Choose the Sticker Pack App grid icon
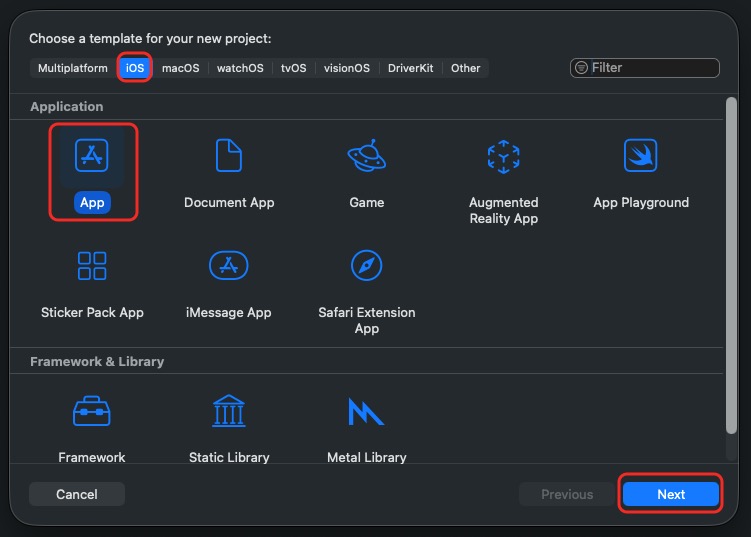Image resolution: width=751 pixels, height=537 pixels. (x=92, y=265)
